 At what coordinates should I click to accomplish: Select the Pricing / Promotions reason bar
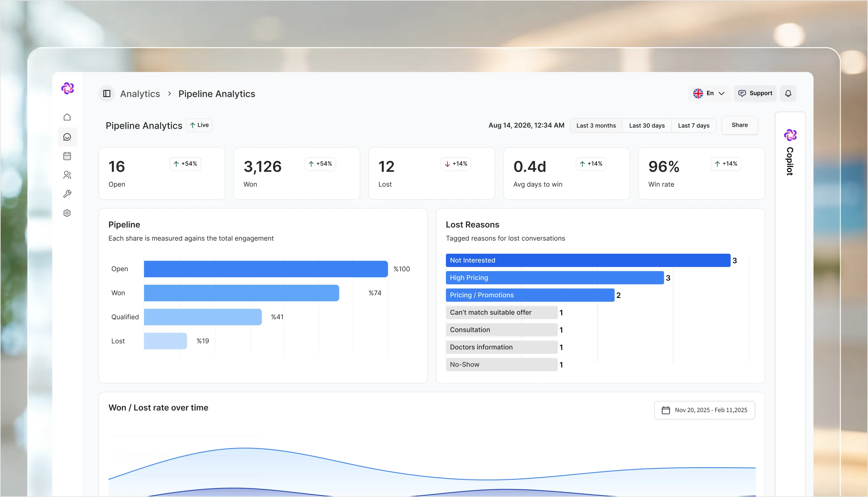(x=530, y=295)
